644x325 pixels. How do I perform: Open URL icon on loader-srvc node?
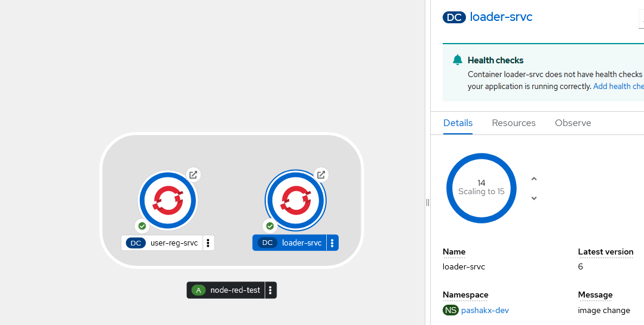point(321,175)
